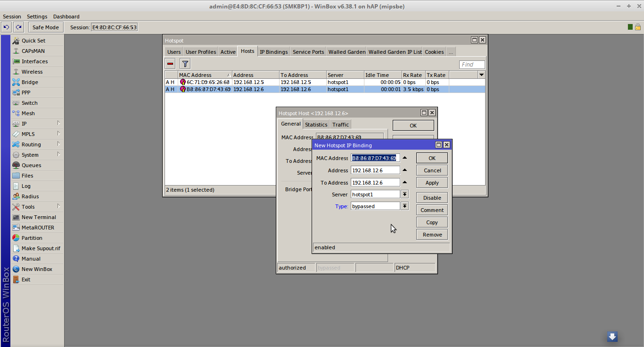
Task: Click the blue down-arrow icon at bottom right
Action: point(612,337)
